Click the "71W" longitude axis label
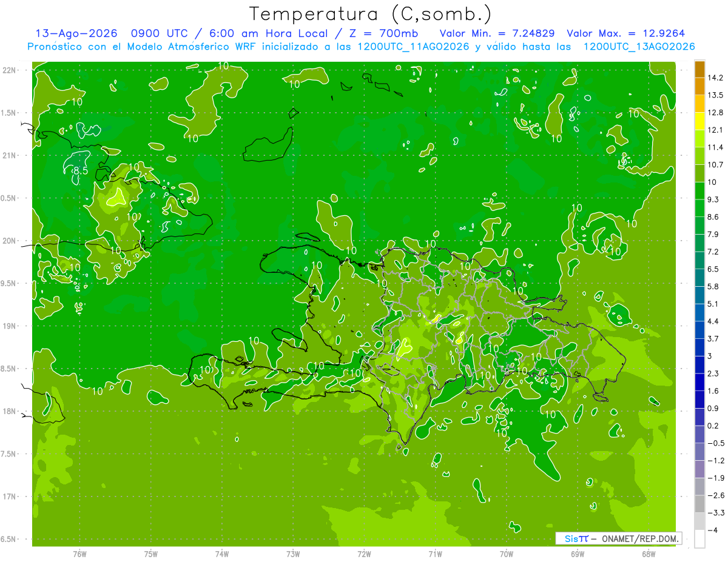 tap(435, 554)
